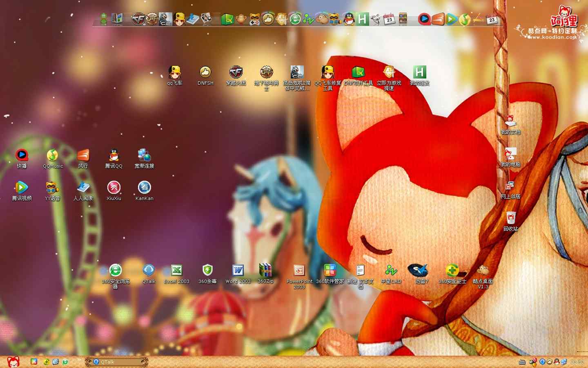Image resolution: width=588 pixels, height=368 pixels.
Task: Open the qq飞车 desktop shortcut
Action: (175, 76)
